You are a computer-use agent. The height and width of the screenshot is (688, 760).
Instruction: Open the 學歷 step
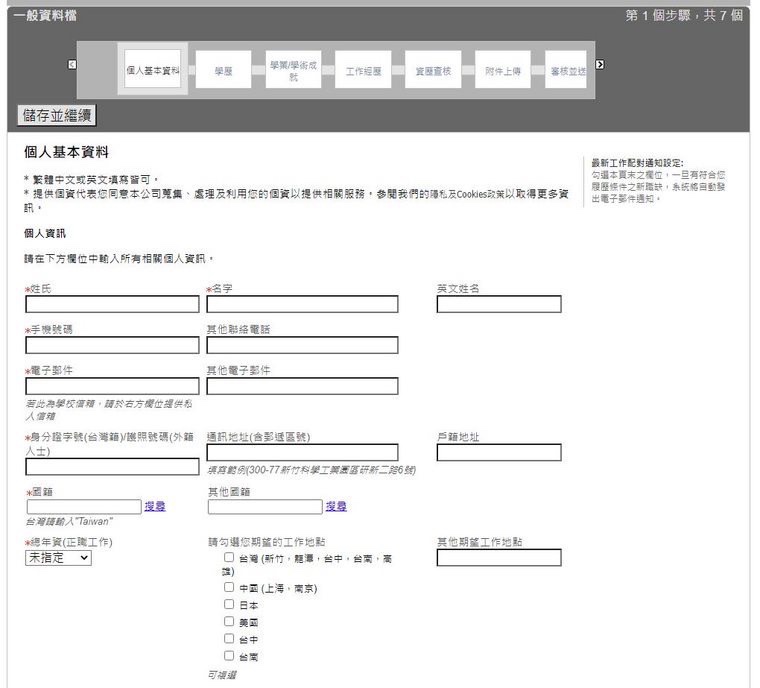224,71
